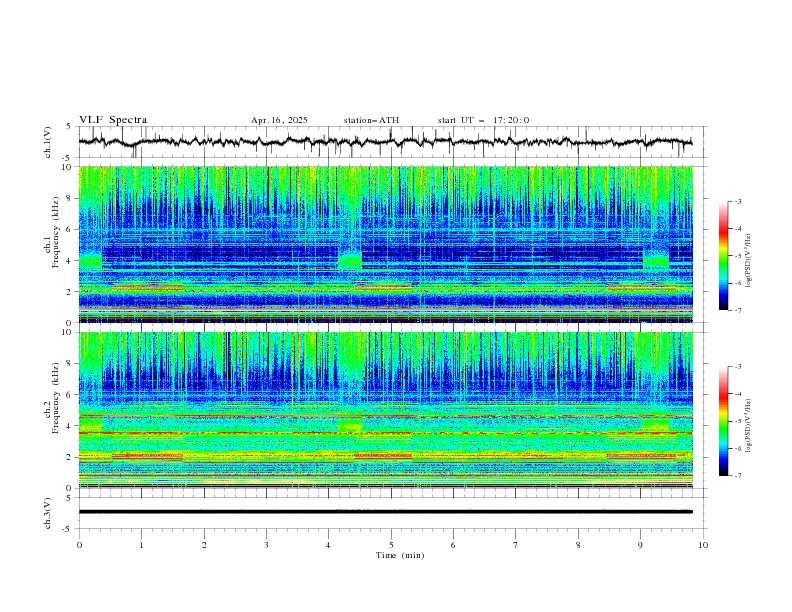The height and width of the screenshot is (612, 792).
Task: Click the ch.1 spectrogram image panel
Action: click(386, 244)
